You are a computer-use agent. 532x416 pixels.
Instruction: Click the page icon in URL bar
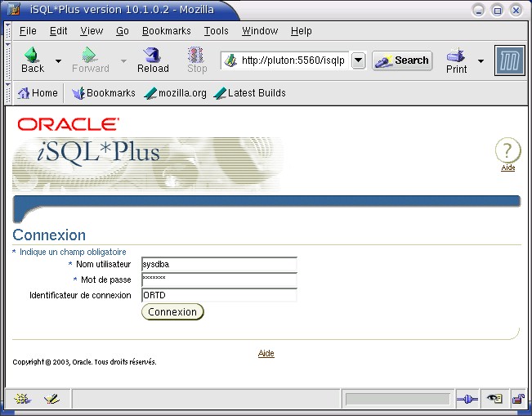[230, 60]
